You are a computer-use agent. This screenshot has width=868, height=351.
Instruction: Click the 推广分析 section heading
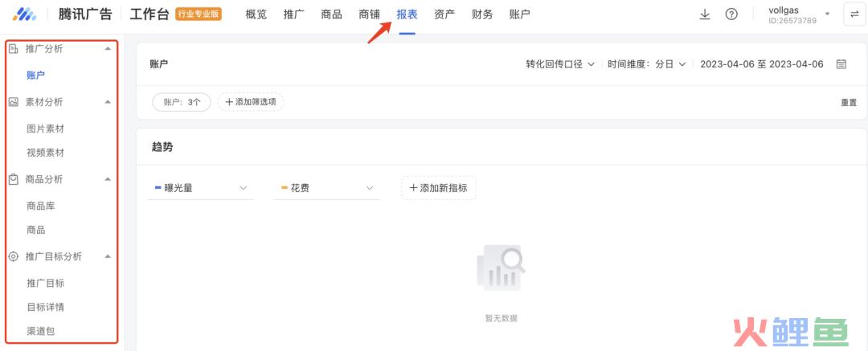pyautogui.click(x=44, y=49)
